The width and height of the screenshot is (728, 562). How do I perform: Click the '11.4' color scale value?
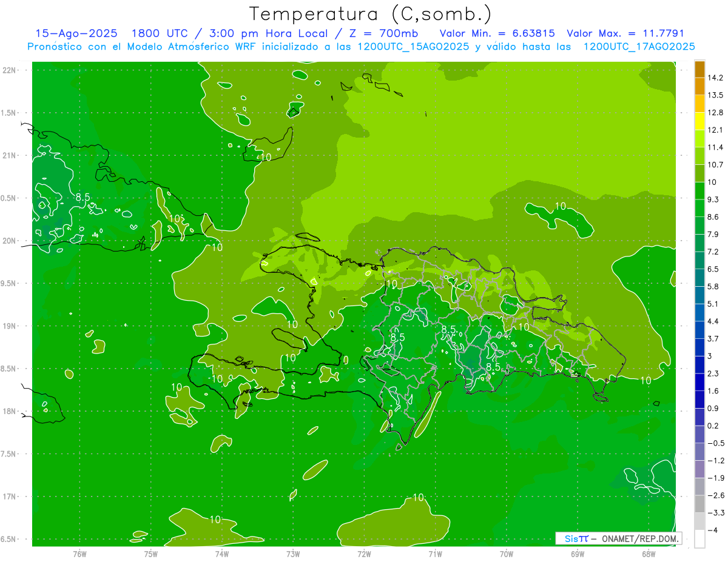[715, 147]
